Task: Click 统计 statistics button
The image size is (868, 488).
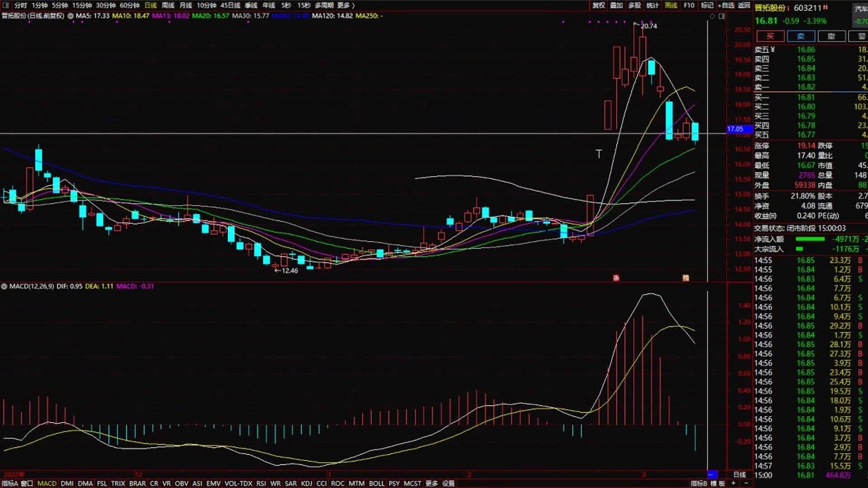Action: (x=653, y=5)
